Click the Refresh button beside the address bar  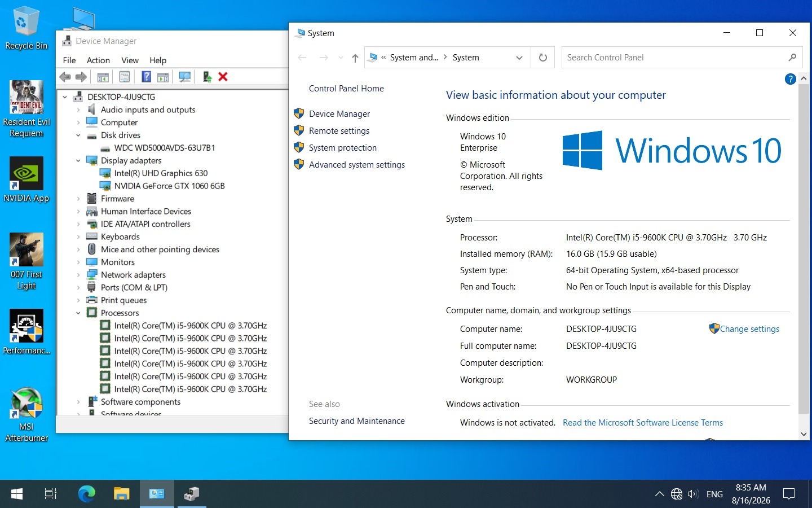pos(542,58)
